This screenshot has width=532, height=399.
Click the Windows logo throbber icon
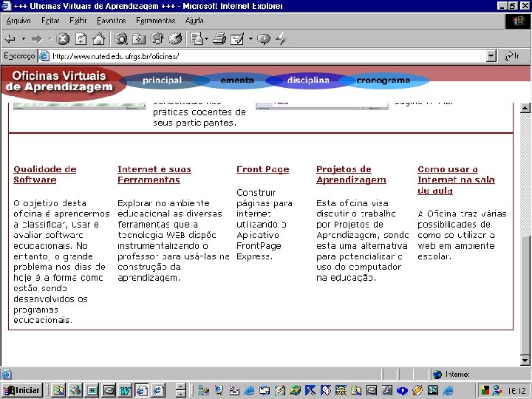coord(518,21)
